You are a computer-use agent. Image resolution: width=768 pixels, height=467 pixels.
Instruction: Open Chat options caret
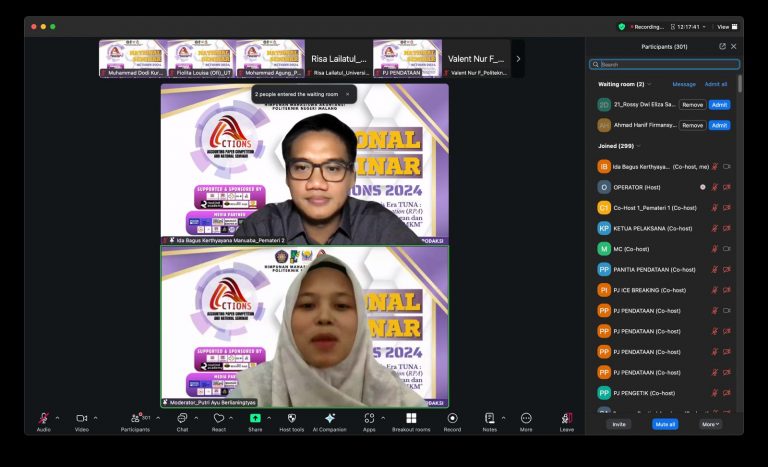pyautogui.click(x=196, y=418)
